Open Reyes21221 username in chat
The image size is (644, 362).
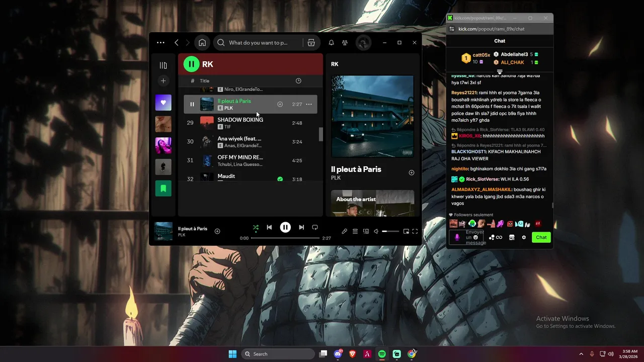464,93
